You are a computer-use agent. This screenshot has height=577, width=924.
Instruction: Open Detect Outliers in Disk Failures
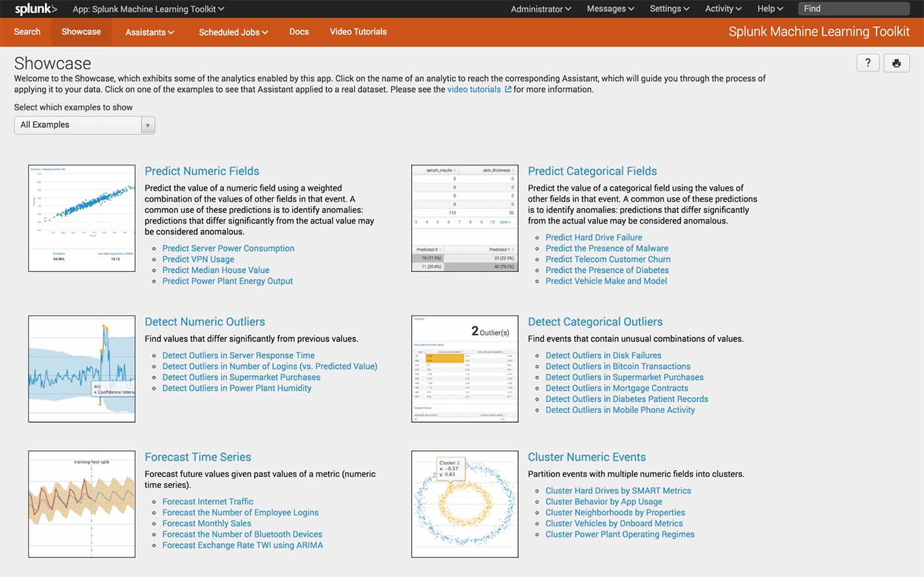pyautogui.click(x=604, y=355)
